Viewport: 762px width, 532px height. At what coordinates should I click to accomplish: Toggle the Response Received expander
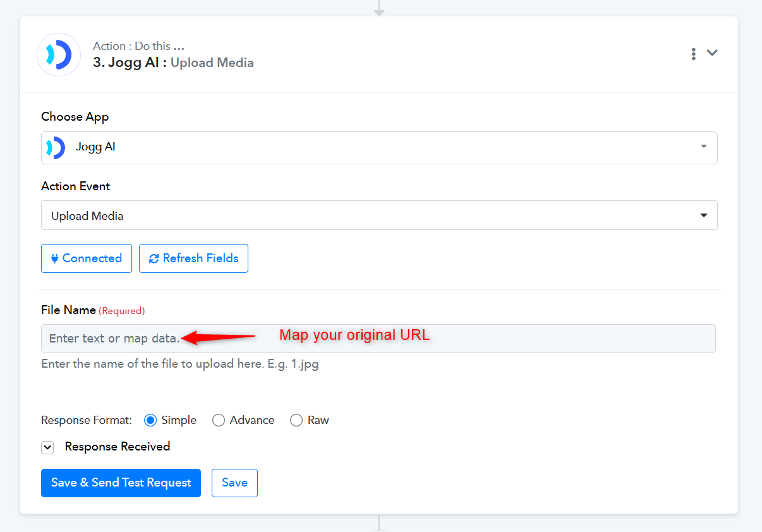tap(47, 447)
